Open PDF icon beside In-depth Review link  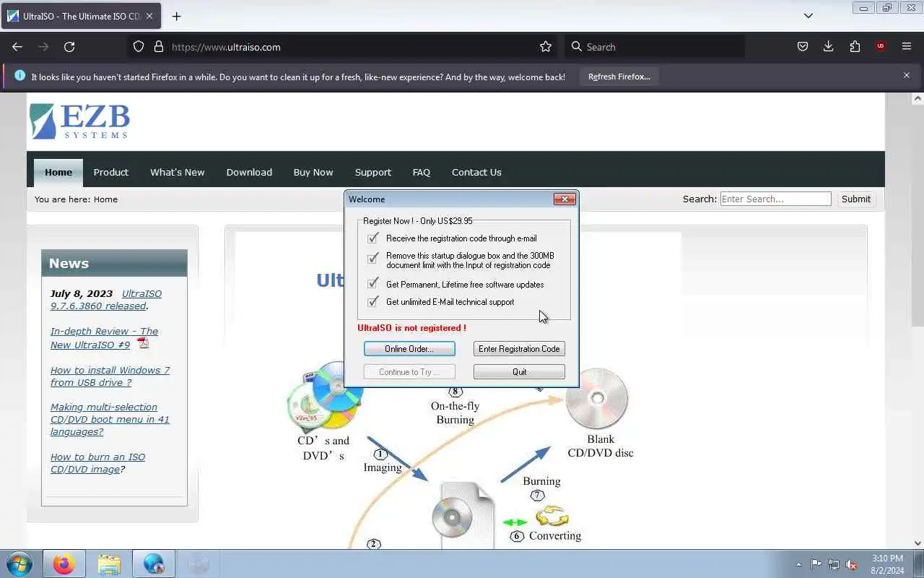click(x=143, y=344)
